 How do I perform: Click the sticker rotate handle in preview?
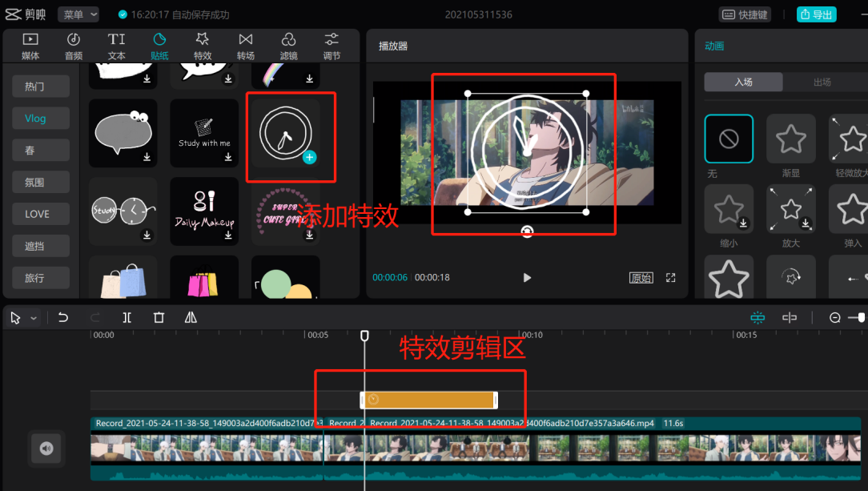click(527, 231)
